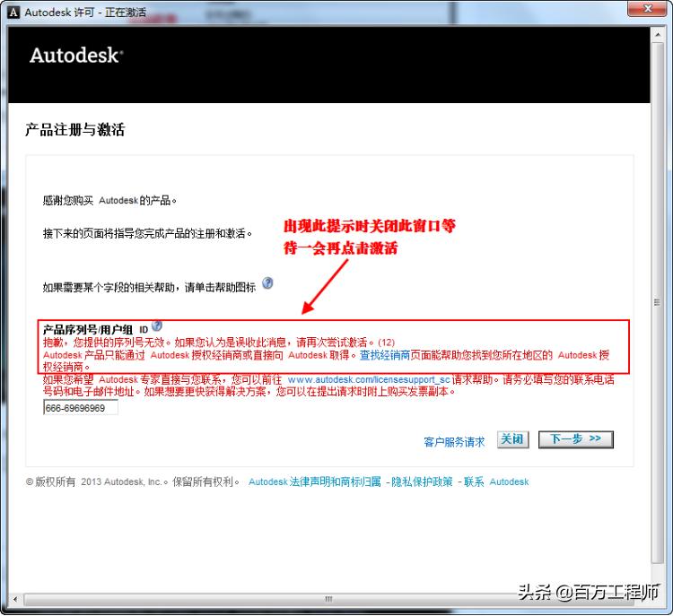Viewport: 673px width, 616px height.
Task: Click the serial number field 666-69696969
Action: point(81,407)
